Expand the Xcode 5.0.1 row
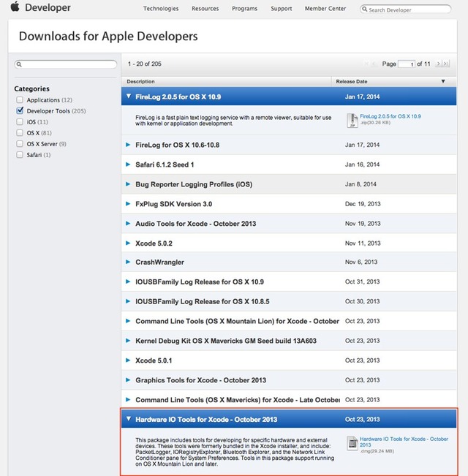The width and height of the screenshot is (468, 476). tap(128, 360)
